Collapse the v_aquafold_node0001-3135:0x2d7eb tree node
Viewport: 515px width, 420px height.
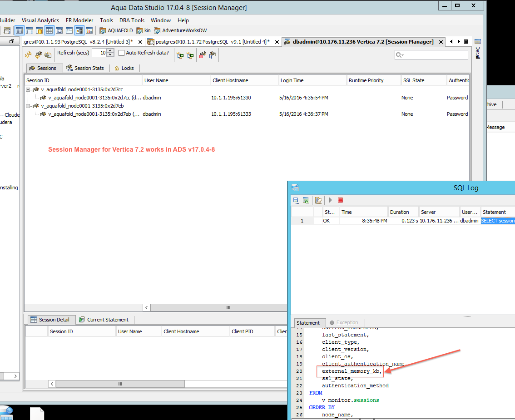[28, 106]
